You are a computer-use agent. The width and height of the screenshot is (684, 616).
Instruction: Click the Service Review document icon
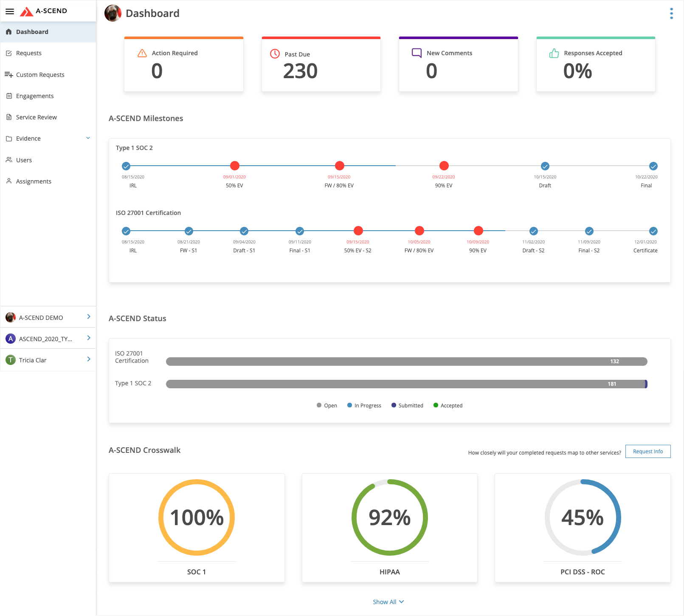[x=9, y=117]
